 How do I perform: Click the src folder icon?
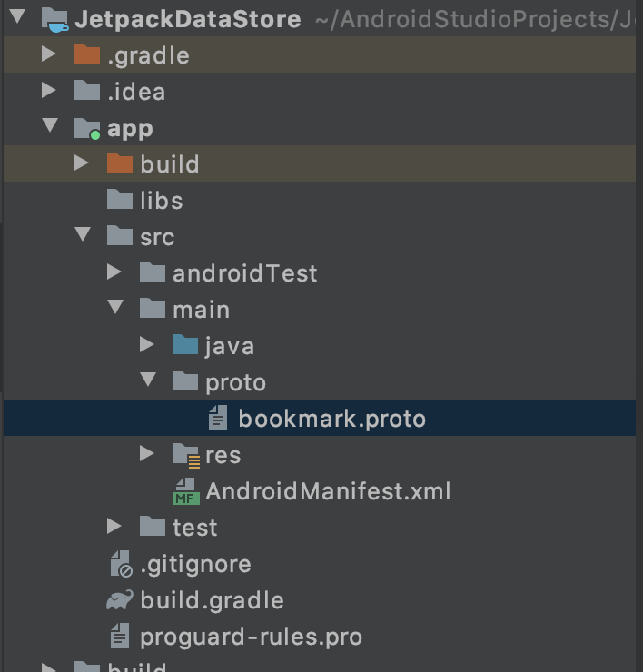[120, 235]
